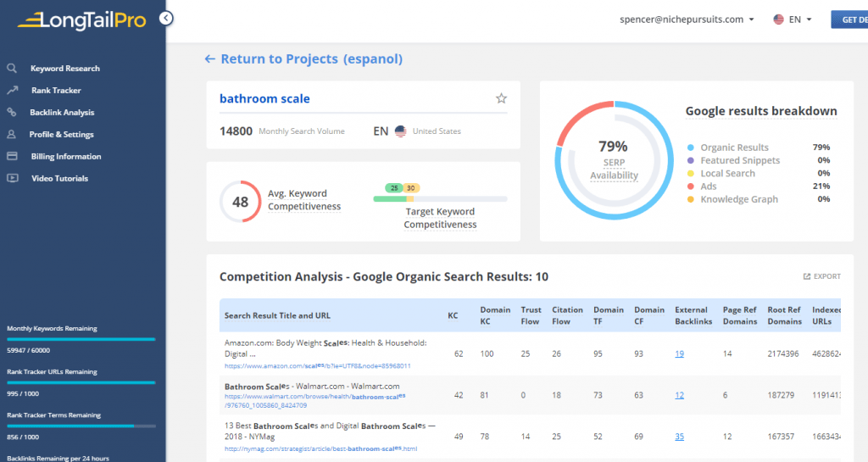868x462 pixels.
Task: Click the US flag in the header
Action: 778,19
